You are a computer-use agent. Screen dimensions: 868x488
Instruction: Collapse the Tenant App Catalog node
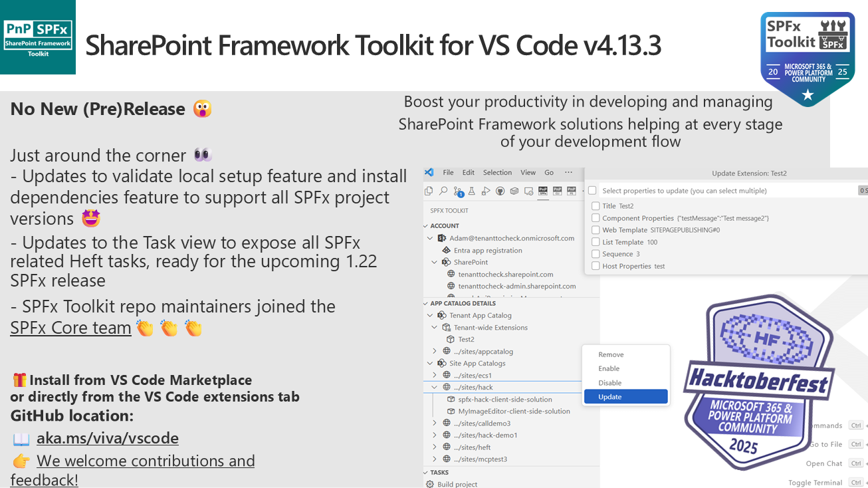[430, 316]
